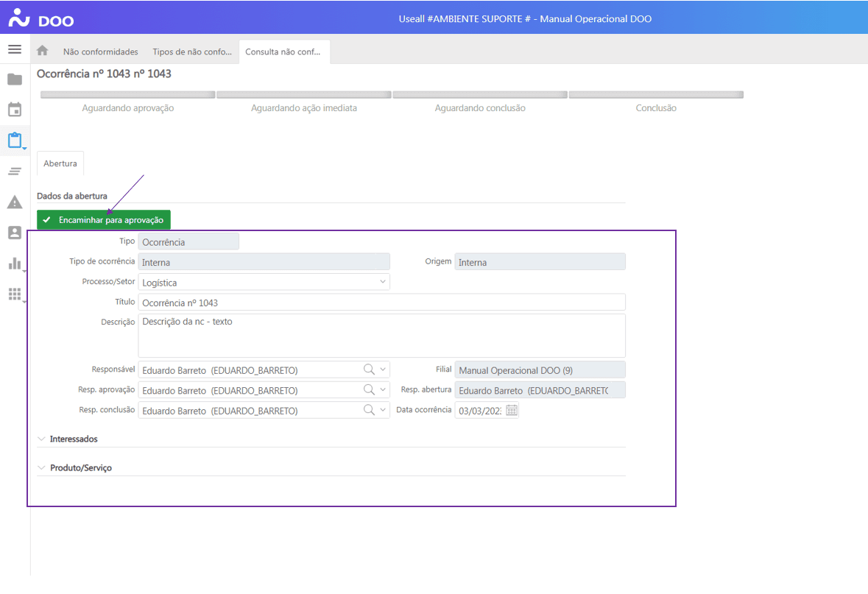
Task: Select the Abertura tab
Action: 60,163
